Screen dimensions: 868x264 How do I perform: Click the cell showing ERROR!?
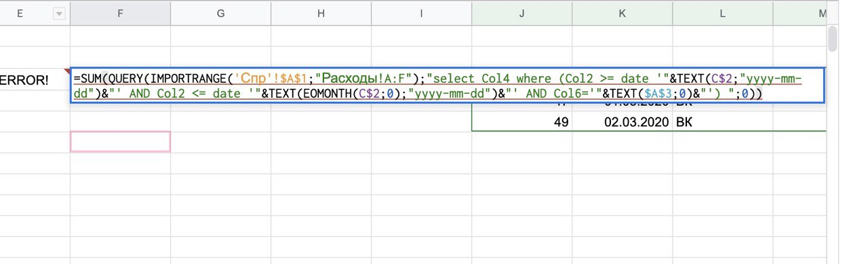point(34,80)
